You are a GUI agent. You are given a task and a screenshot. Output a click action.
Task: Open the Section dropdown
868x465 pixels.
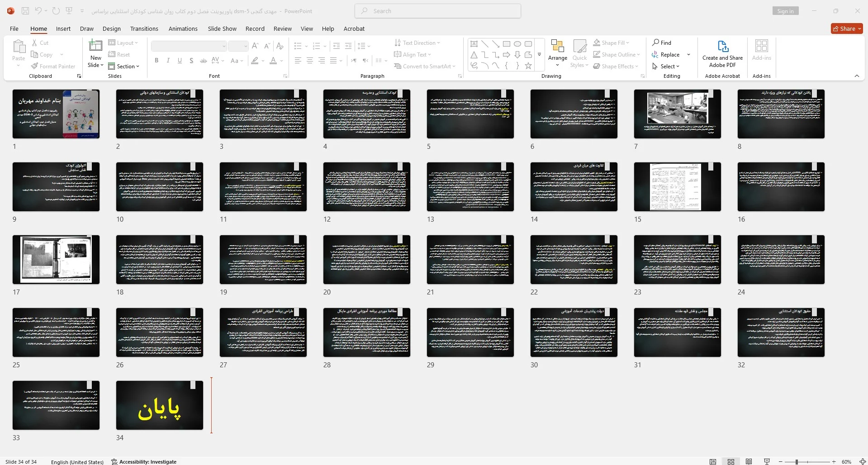point(123,66)
